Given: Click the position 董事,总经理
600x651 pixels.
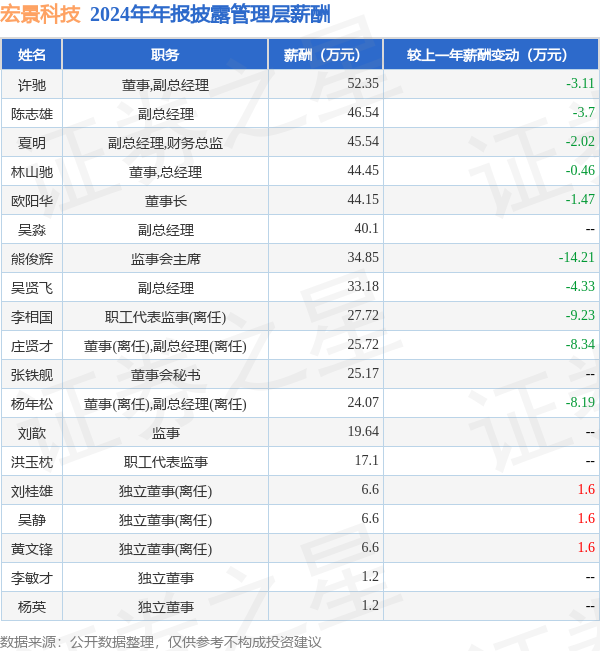Looking at the screenshot, I should (165, 172).
